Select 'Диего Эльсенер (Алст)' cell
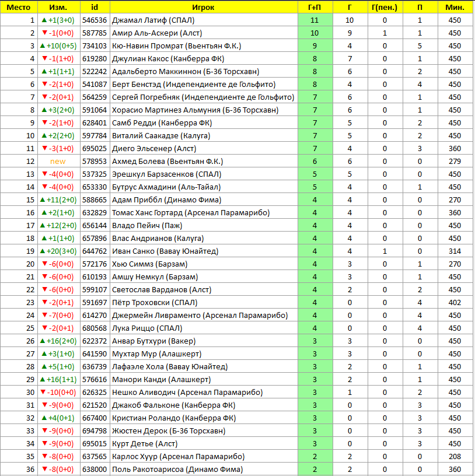Screen dimensions: 475x476 204,148
